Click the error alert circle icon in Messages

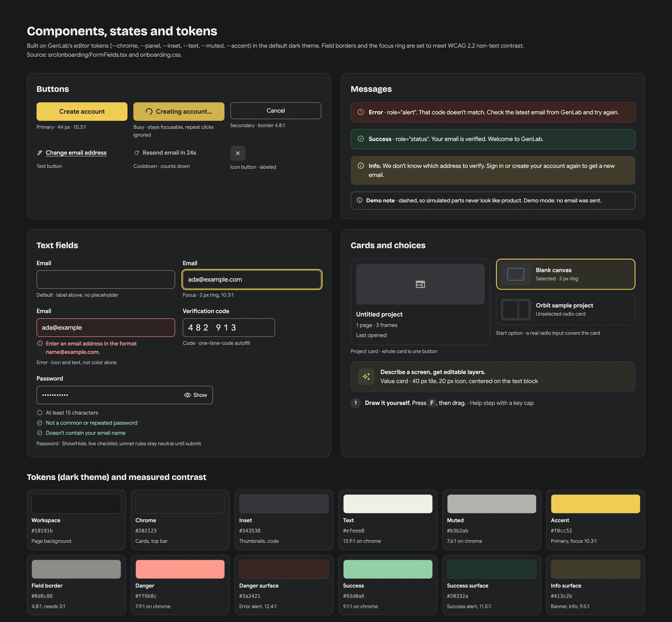coord(360,112)
